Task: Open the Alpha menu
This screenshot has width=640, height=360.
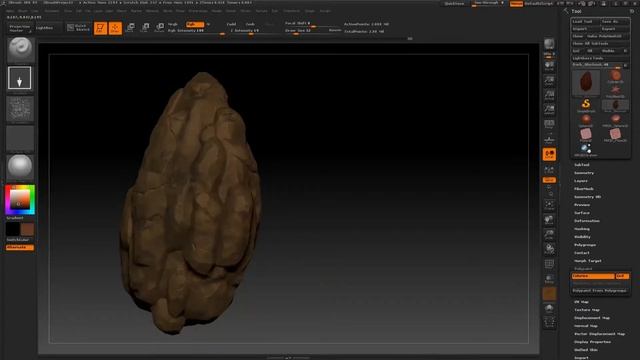Action: pos(10,11)
